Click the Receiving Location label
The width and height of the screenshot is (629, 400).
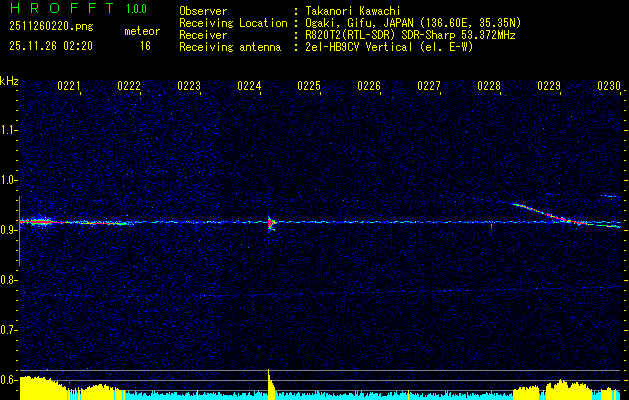233,23
